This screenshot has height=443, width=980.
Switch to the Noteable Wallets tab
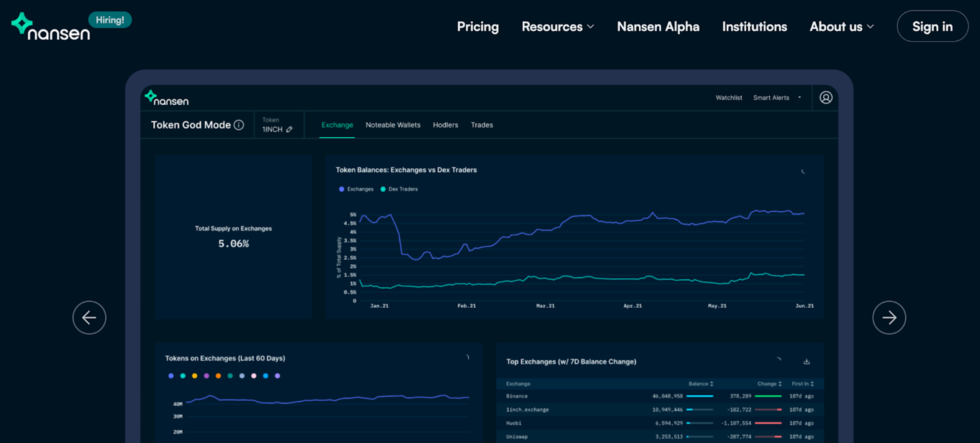(393, 125)
